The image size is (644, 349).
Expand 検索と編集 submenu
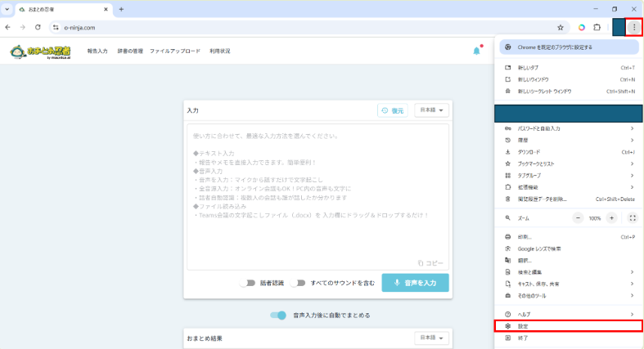569,272
